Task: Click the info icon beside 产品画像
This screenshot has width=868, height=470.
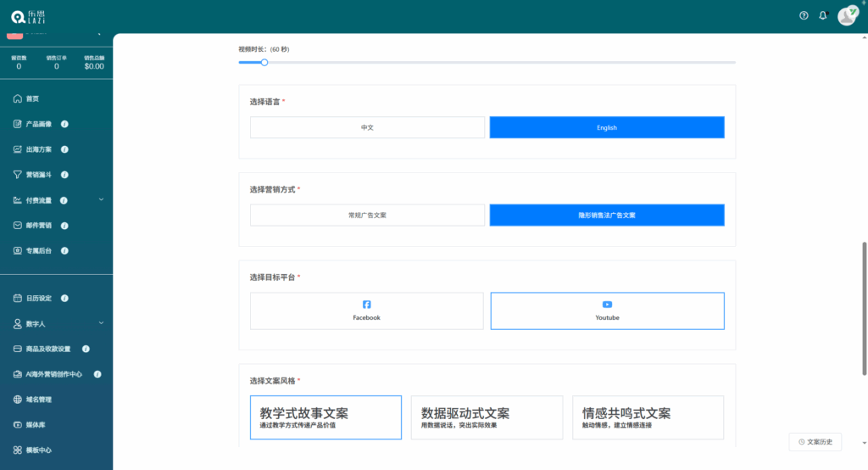Action: click(65, 124)
